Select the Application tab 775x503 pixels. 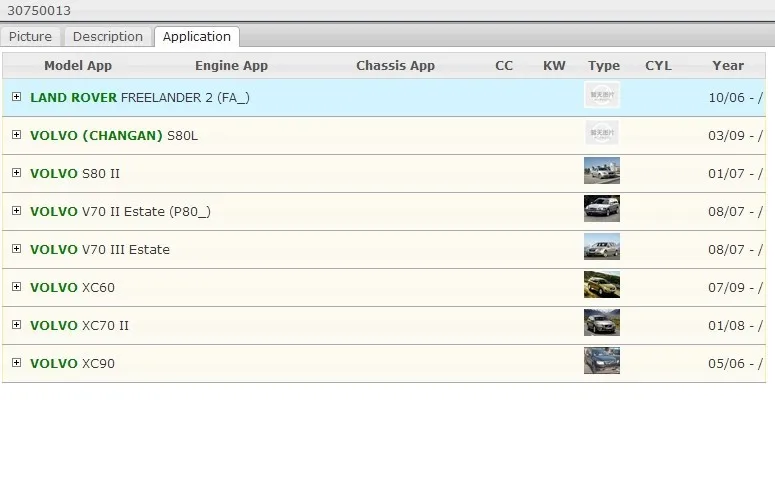click(197, 37)
